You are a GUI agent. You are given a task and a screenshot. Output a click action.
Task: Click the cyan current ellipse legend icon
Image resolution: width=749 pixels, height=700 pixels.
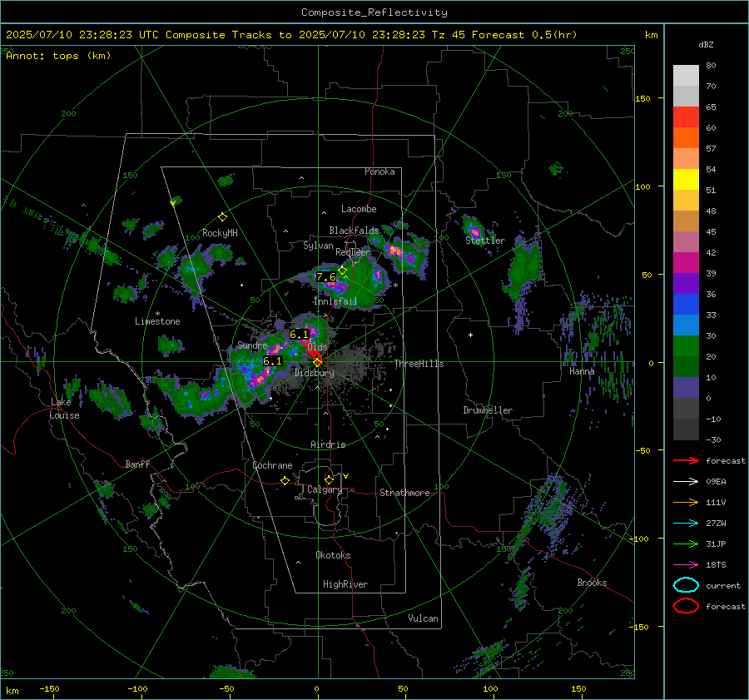686,585
